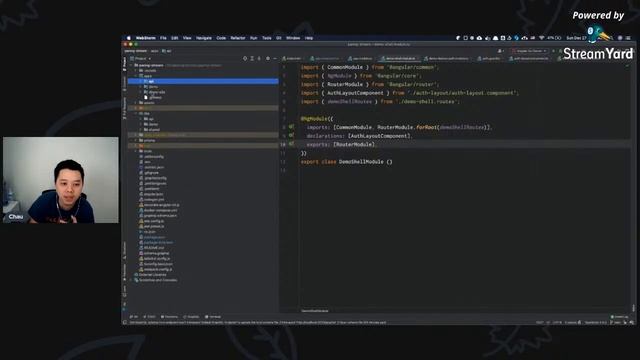Screen dimensions: 640x360
Task: Open the TODO tool window button
Action: [149, 317]
